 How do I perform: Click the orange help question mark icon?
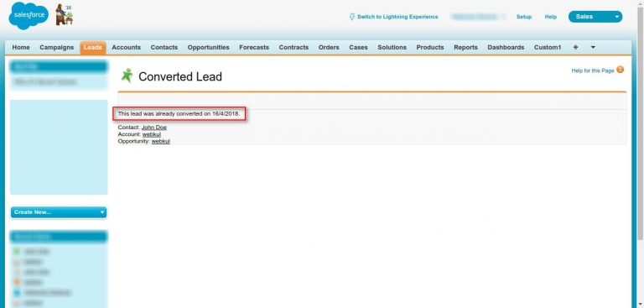click(621, 70)
